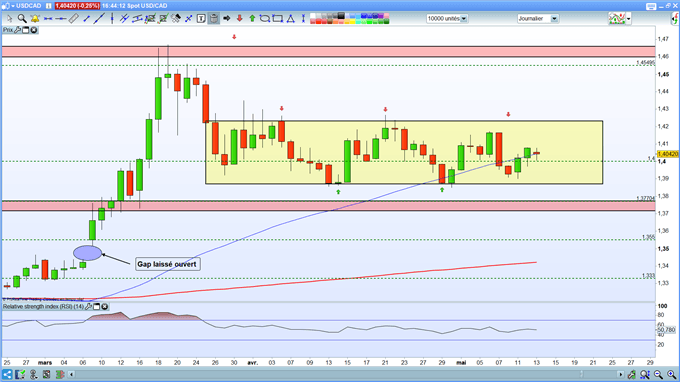Close the RSI indicator panel
680x382 pixels.
click(105, 307)
